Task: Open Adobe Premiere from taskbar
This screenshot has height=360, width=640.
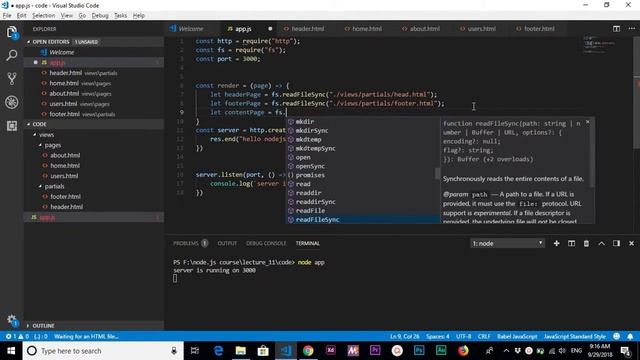Action: (375, 351)
